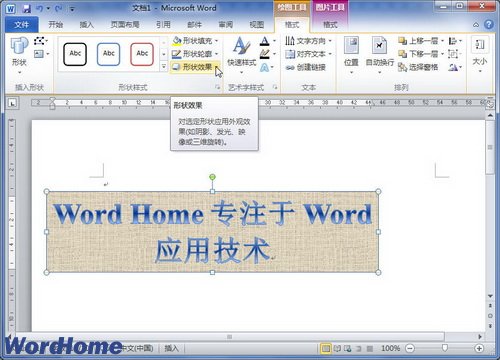
Task: Switch to Web Layout view in status bar
Action: pyautogui.click(x=348, y=349)
